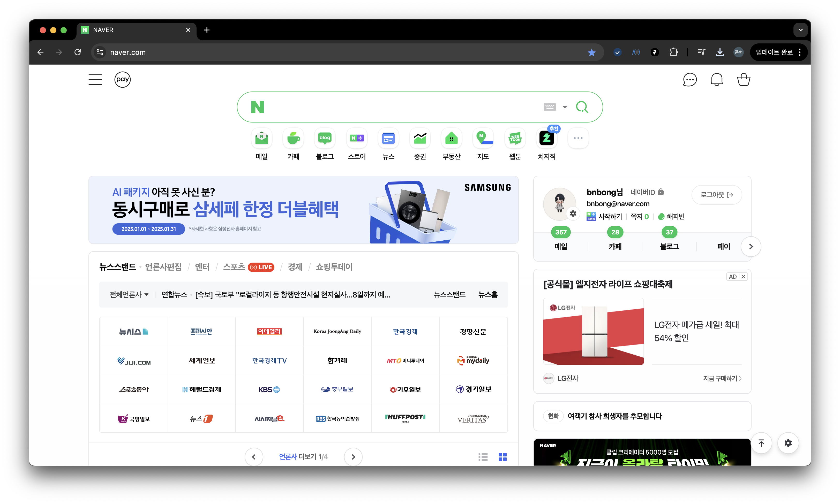Select the 경제 tab

click(295, 267)
